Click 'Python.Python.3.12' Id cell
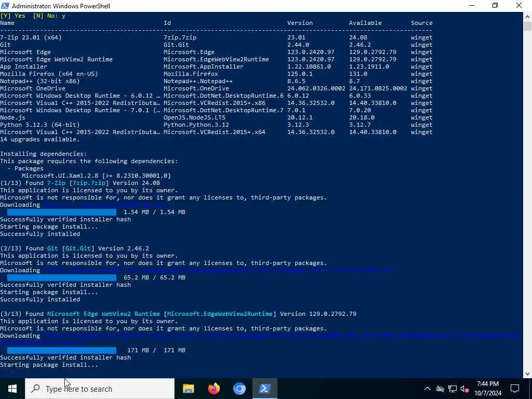 pyautogui.click(x=196, y=125)
